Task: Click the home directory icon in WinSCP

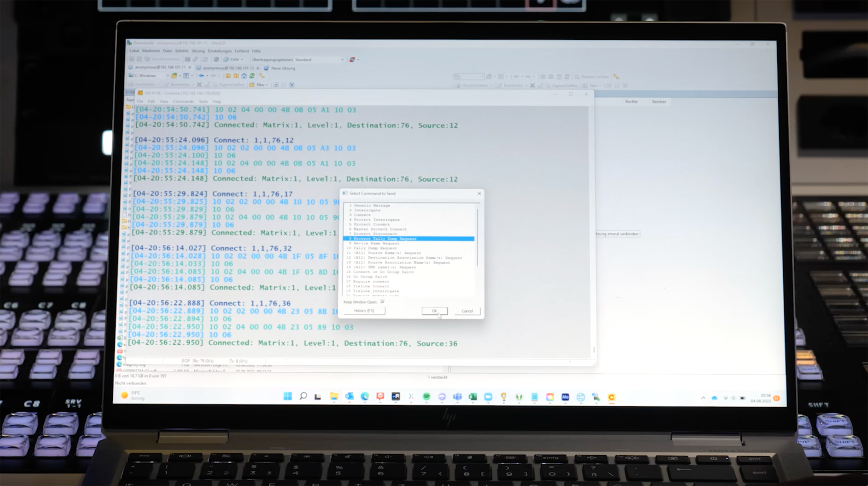Action: [244, 76]
